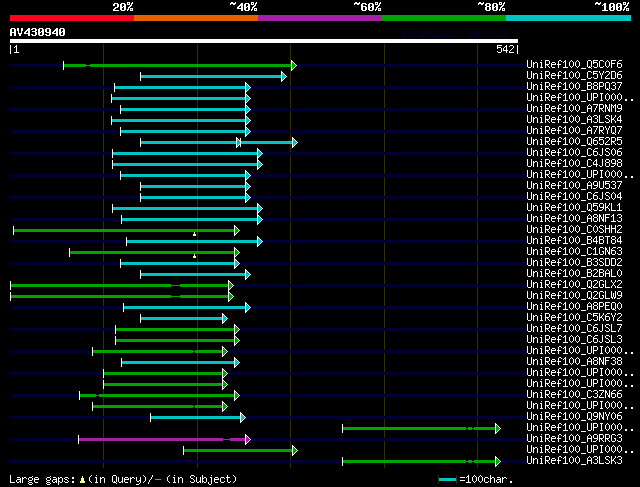The height and width of the screenshot is (487, 640).
Task: Click the purple ~60% segment of the color scale
Action: [320, 18]
